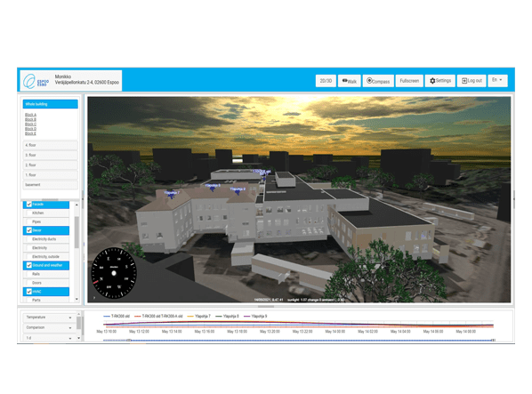Select Whole building view
The height and width of the screenshot is (394, 532).
[x=50, y=104]
